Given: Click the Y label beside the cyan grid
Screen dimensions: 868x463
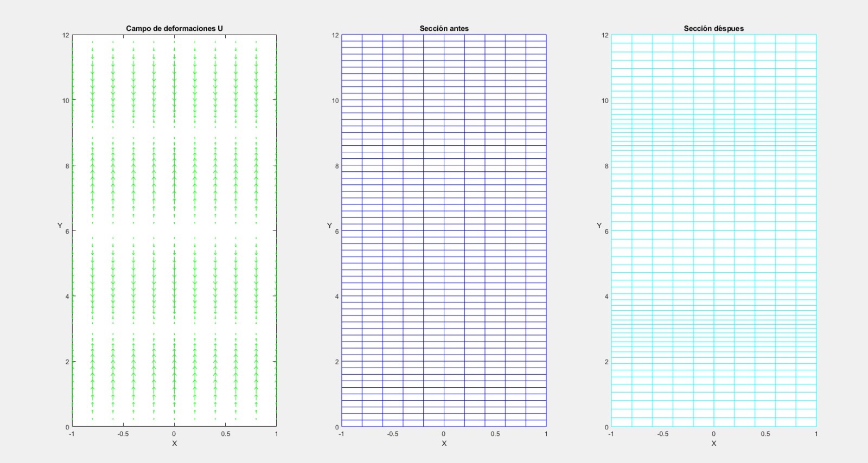Looking at the screenshot, I should coord(599,226).
